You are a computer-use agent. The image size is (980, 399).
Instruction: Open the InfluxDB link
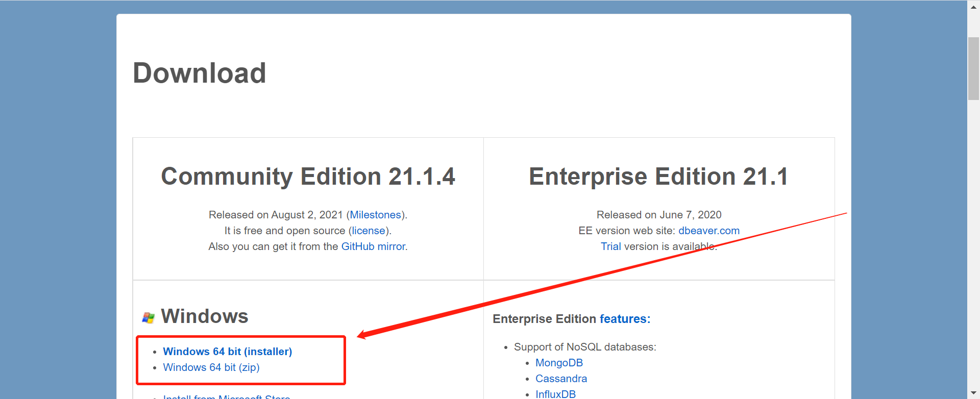click(555, 394)
